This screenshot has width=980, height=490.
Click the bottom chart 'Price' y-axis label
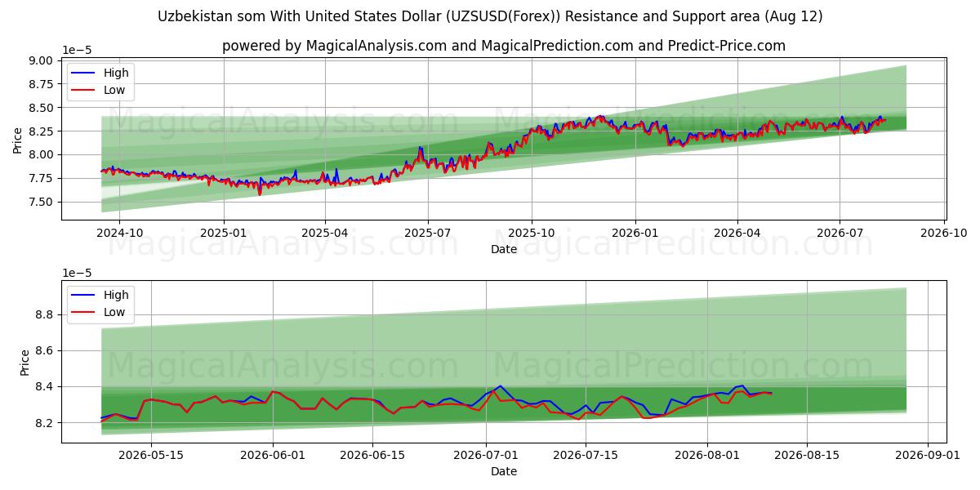coord(24,362)
